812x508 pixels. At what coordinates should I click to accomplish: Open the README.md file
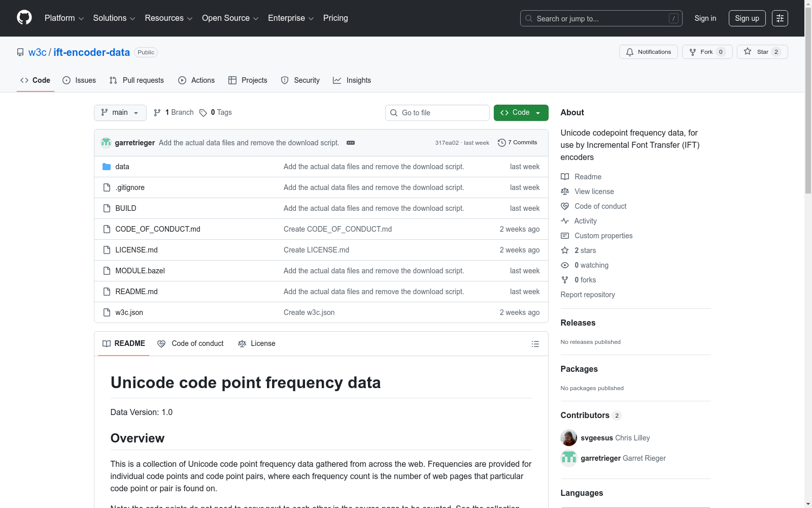tap(137, 292)
